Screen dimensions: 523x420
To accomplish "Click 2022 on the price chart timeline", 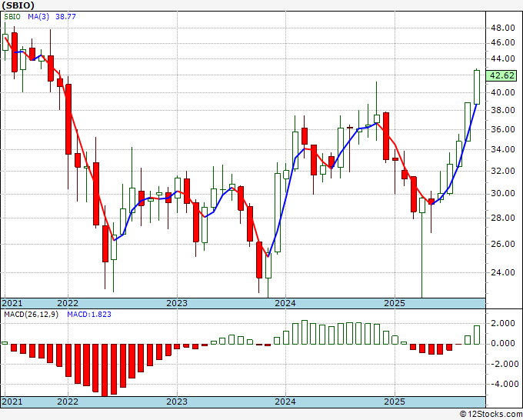I will click(68, 303).
